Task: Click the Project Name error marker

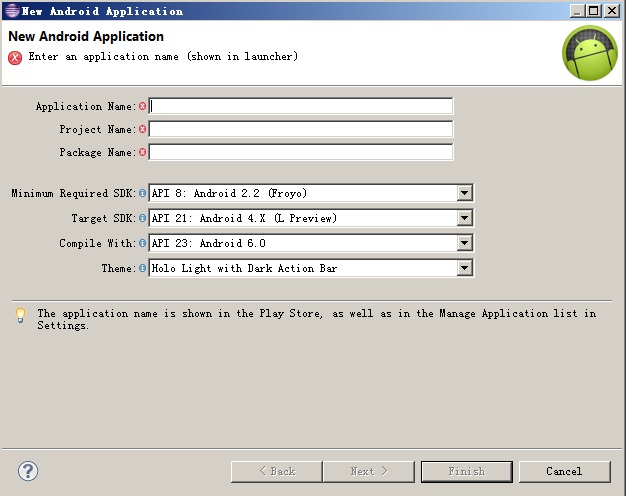Action: (142, 129)
